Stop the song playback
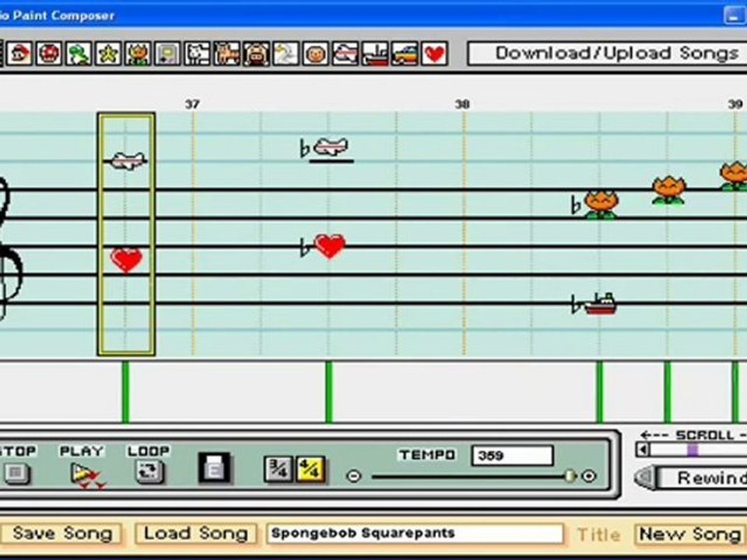This screenshot has width=747, height=560. coord(16,473)
